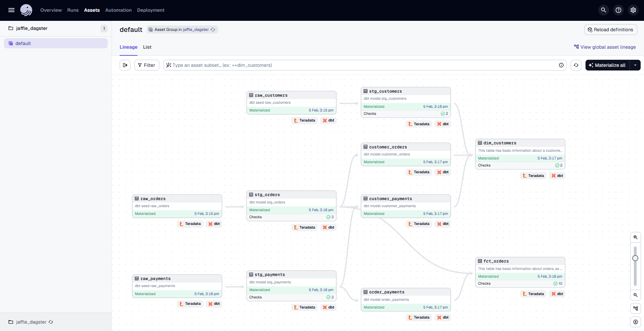Select the stg_customers asset node
Screen dimensions: 644x331
point(406,102)
